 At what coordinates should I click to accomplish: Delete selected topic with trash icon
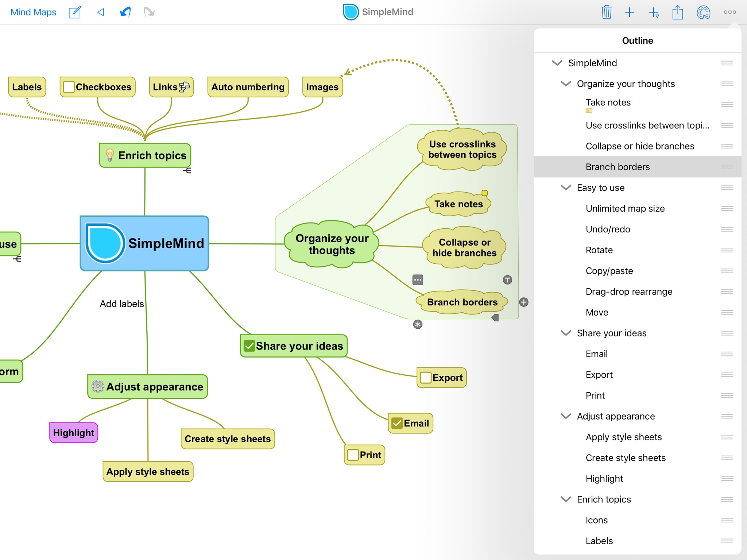[606, 12]
